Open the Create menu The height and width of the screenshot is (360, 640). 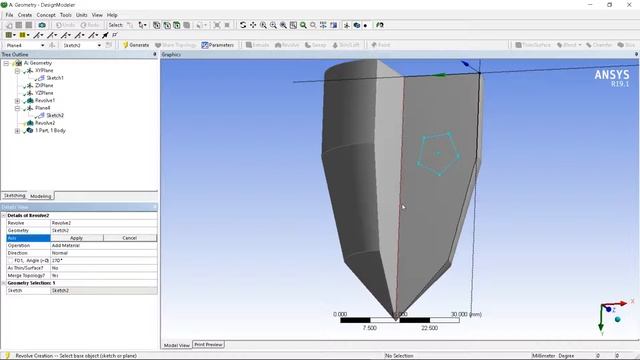24,15
